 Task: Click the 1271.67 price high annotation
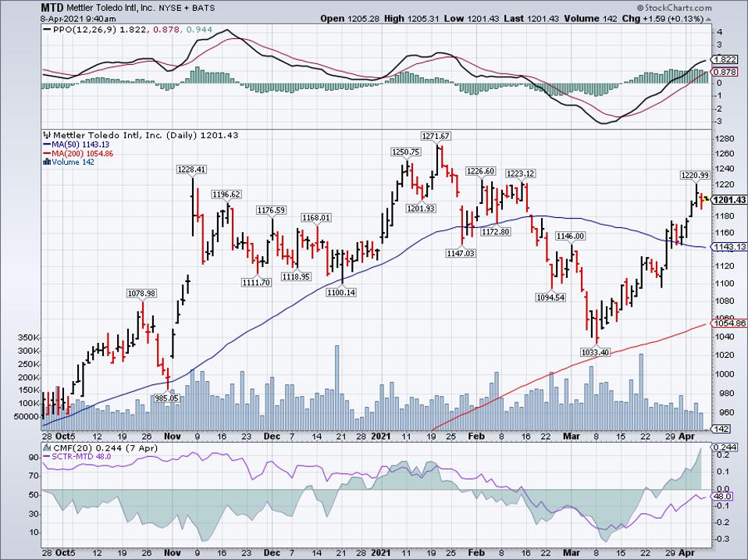click(x=435, y=136)
